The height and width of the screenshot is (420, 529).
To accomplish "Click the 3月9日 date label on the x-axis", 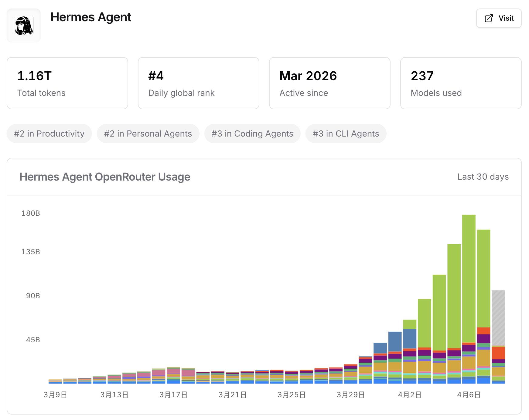I will click(55, 395).
